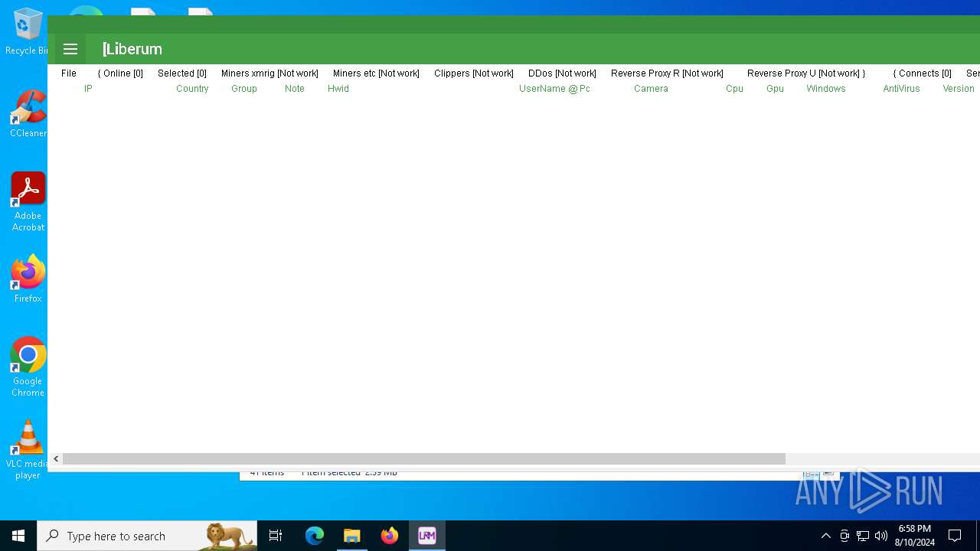Open DDos [Not work] menu
The height and width of the screenshot is (551, 980).
coord(562,73)
